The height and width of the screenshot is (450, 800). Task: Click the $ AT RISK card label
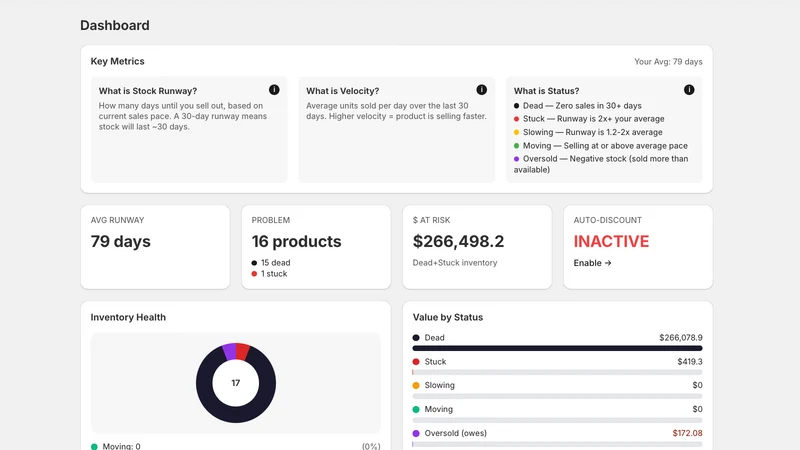point(431,220)
